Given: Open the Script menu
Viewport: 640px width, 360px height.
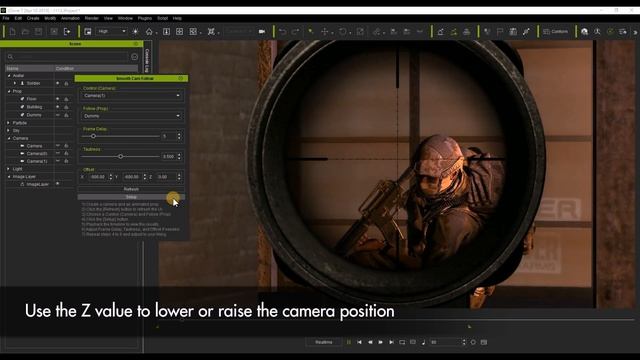Looking at the screenshot, I should (x=162, y=18).
